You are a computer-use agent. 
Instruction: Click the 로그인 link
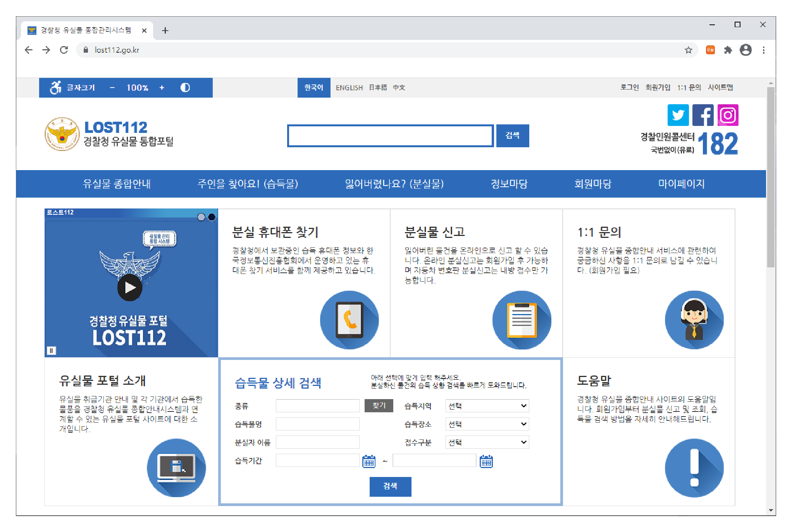coord(629,88)
